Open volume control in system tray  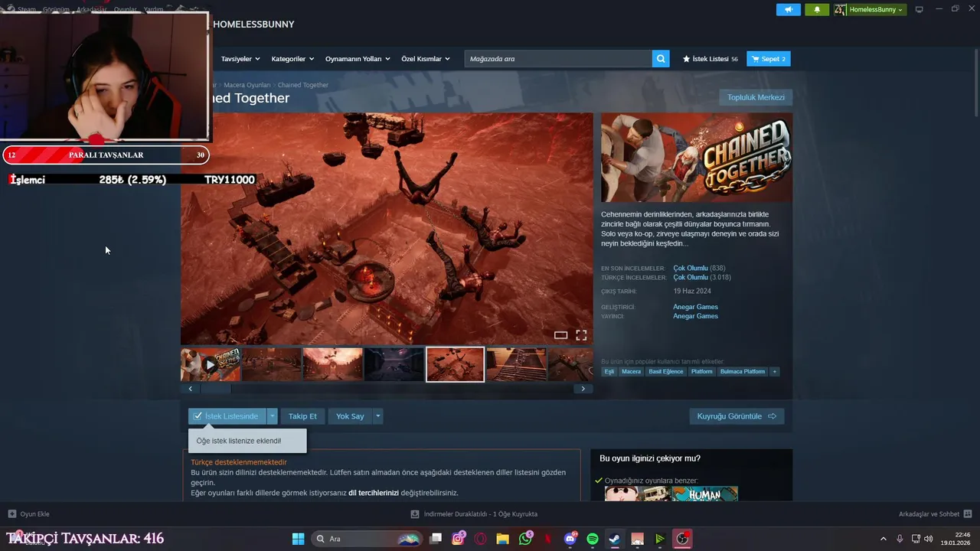[x=928, y=539]
